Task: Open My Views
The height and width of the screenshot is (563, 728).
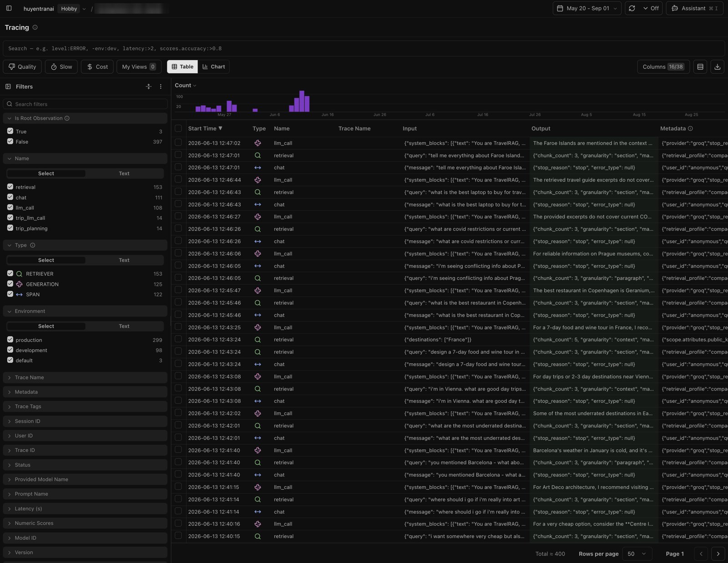Action: coord(139,67)
